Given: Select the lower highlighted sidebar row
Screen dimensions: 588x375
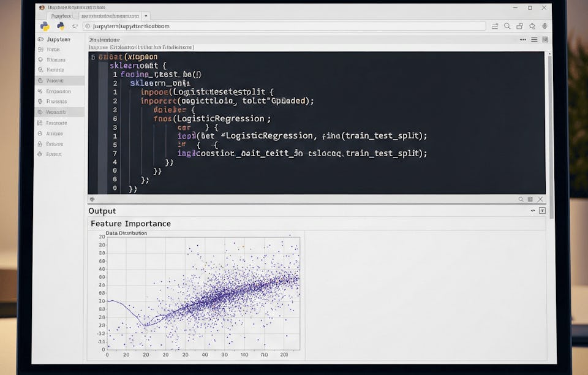Looking at the screenshot, I should 60,112.
